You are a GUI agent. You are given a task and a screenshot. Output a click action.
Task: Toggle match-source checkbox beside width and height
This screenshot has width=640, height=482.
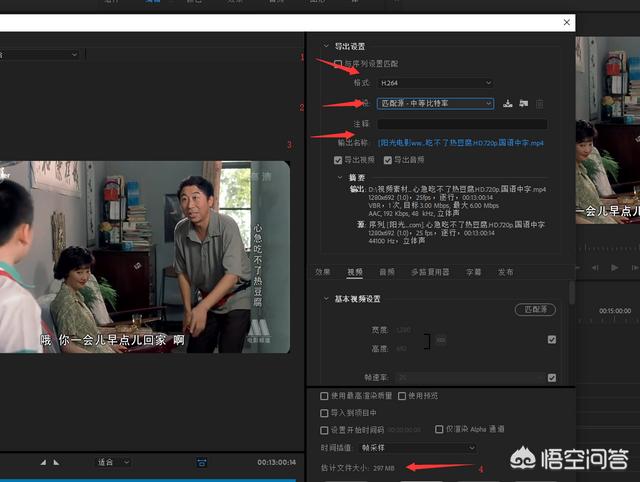click(x=552, y=340)
